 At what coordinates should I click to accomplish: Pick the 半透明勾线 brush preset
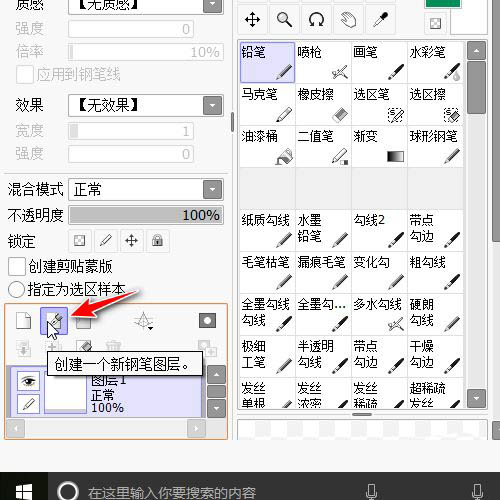pos(323,357)
